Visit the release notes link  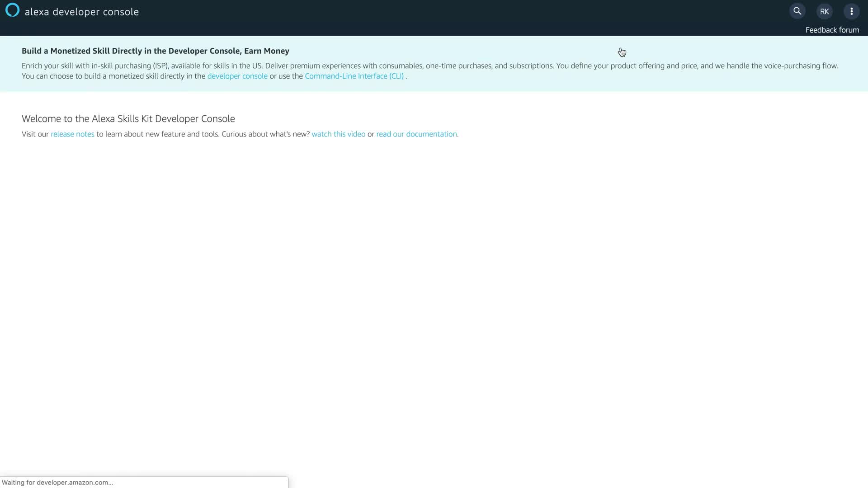(x=72, y=134)
